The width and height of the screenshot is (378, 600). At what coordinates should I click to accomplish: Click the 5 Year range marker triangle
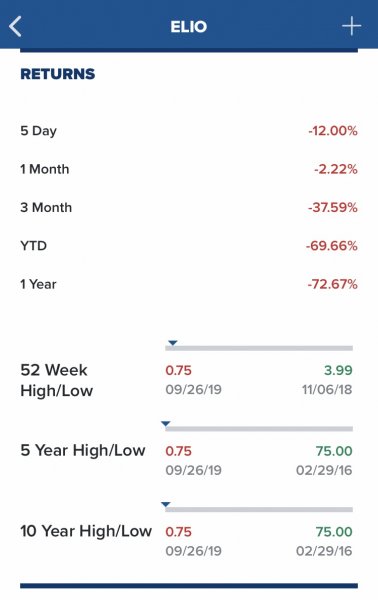[x=166, y=423]
